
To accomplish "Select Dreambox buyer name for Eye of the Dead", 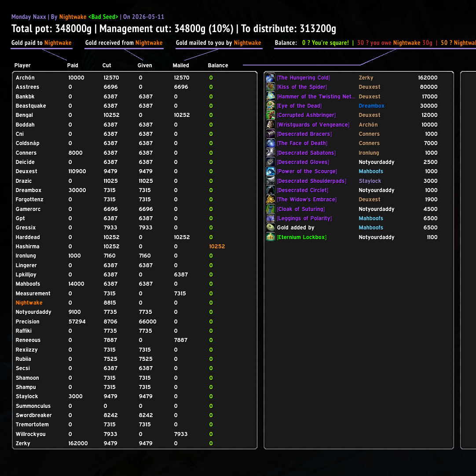I will pyautogui.click(x=371, y=105).
